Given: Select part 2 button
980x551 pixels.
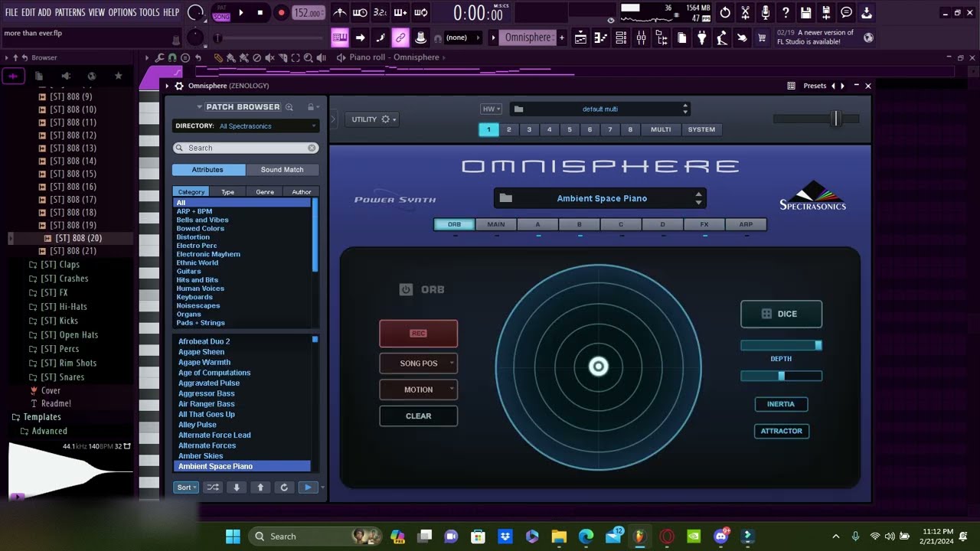Looking at the screenshot, I should (x=508, y=129).
